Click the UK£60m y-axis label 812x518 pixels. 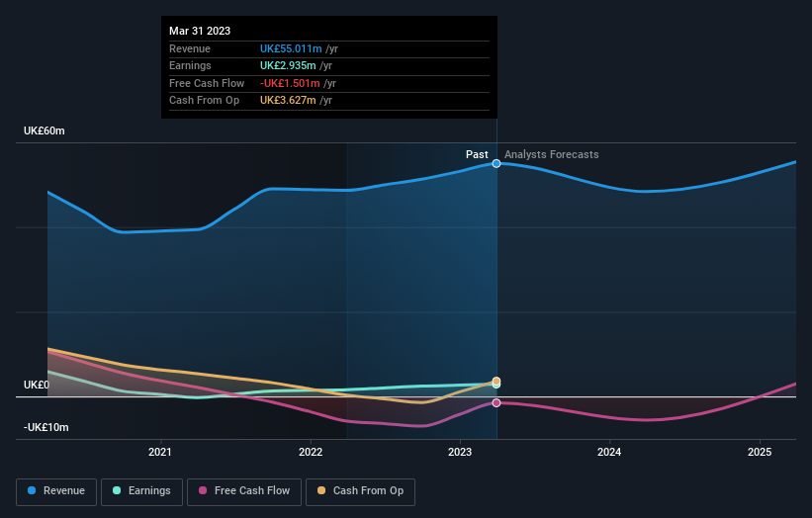point(45,130)
